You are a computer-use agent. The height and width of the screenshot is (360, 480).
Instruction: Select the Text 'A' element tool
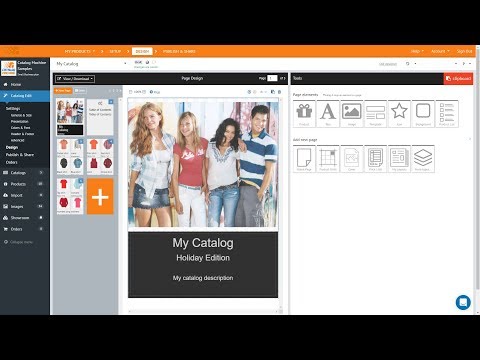pyautogui.click(x=328, y=114)
